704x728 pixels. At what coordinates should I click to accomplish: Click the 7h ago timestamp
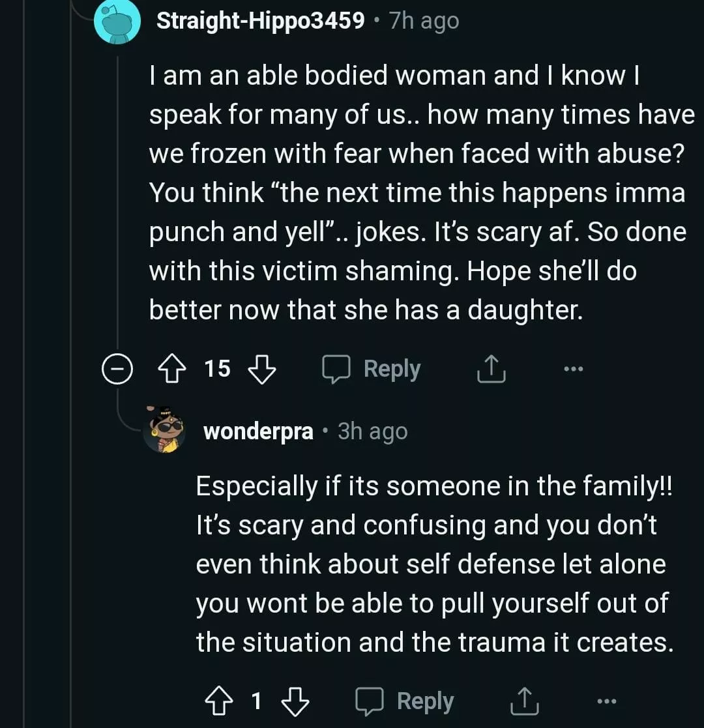(x=424, y=22)
